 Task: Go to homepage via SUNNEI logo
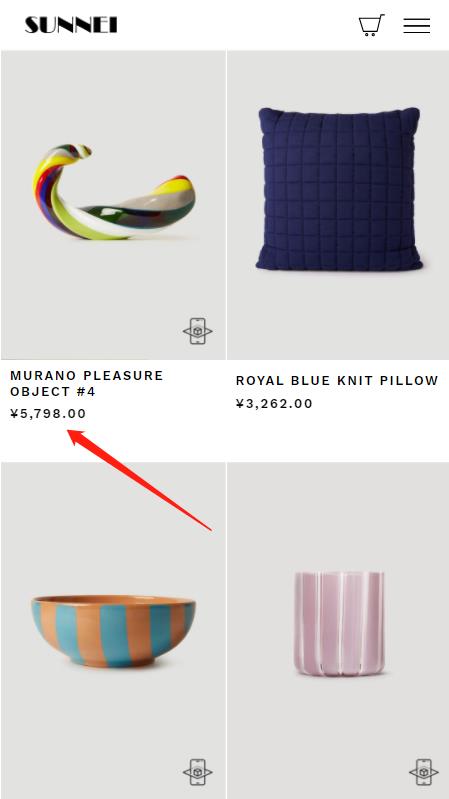[71, 25]
